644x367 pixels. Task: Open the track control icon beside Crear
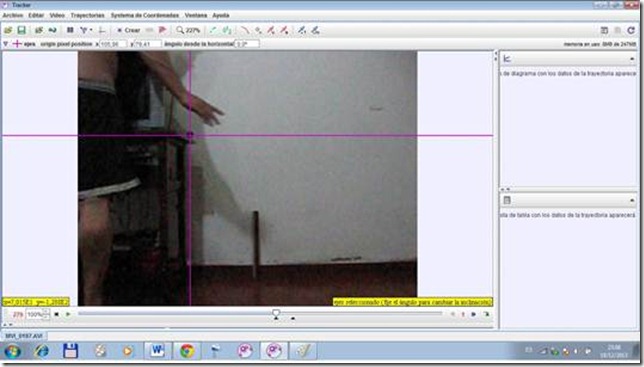(x=150, y=30)
